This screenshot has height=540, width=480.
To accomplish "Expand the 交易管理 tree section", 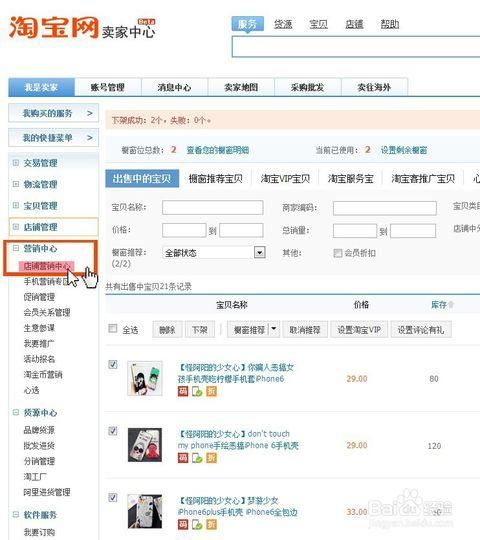I will (x=15, y=163).
